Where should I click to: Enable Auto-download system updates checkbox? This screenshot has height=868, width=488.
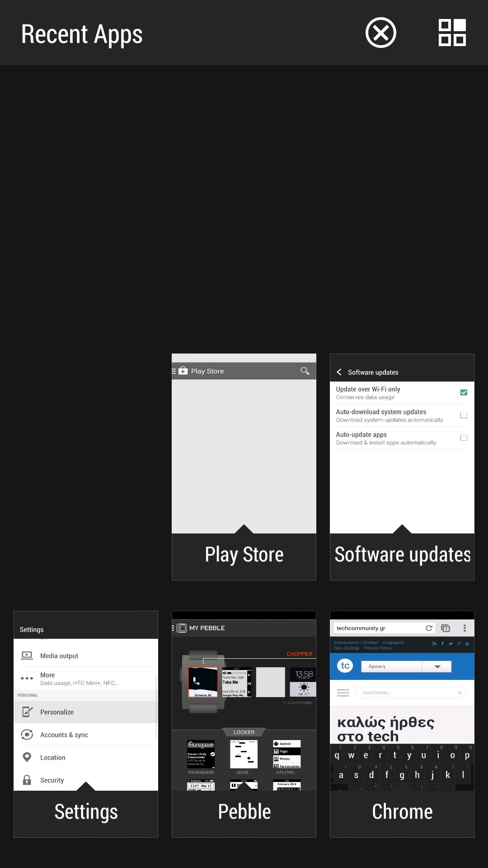464,415
